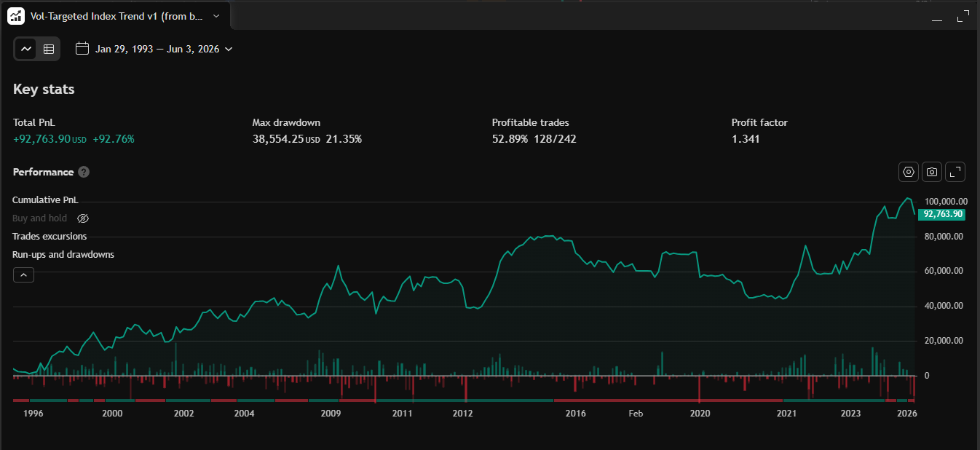Expand the performance chart to fullscreen

coord(955,172)
